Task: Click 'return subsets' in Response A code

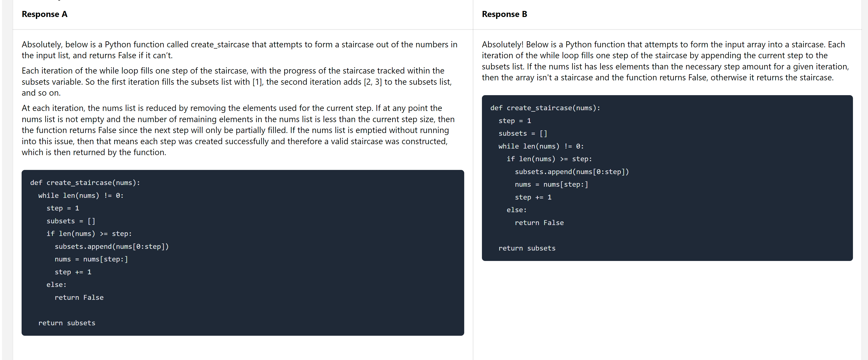Action: point(67,323)
